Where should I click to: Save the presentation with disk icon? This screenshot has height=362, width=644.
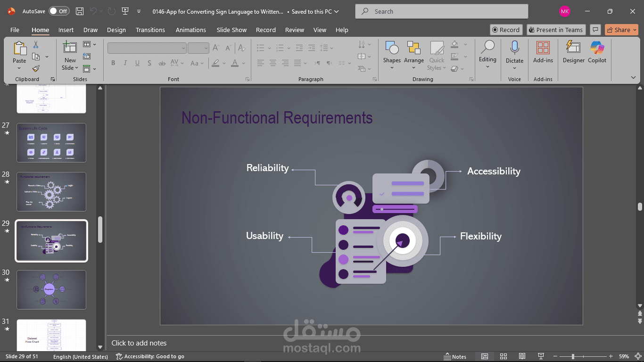click(80, 11)
